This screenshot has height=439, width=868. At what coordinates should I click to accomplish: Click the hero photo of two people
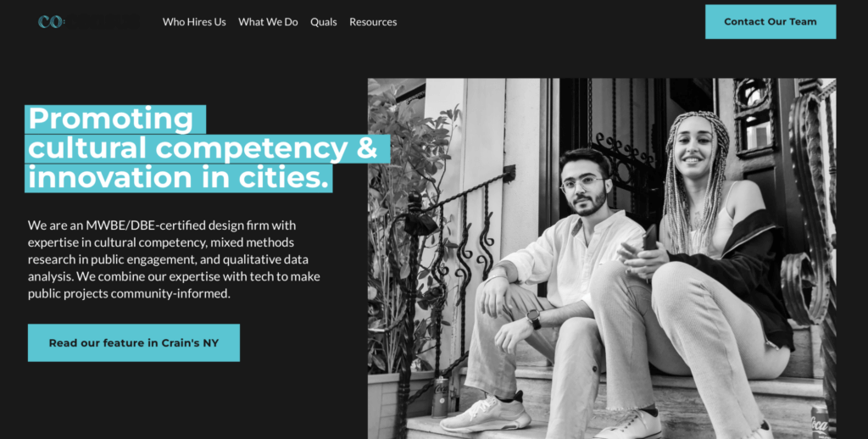(602, 258)
